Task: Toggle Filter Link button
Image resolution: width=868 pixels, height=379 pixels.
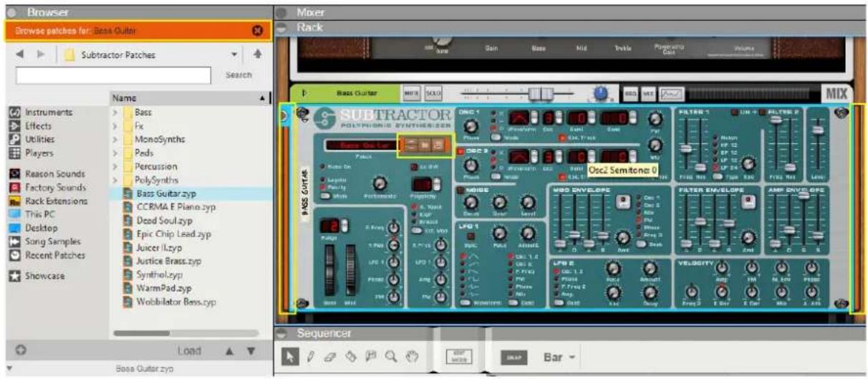Action: (x=735, y=112)
